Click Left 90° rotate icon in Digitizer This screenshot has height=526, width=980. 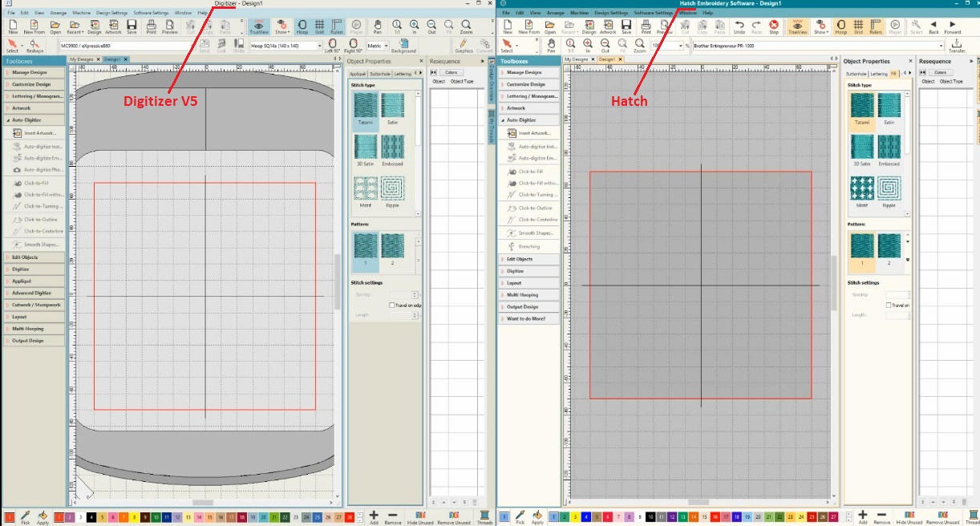[333, 45]
